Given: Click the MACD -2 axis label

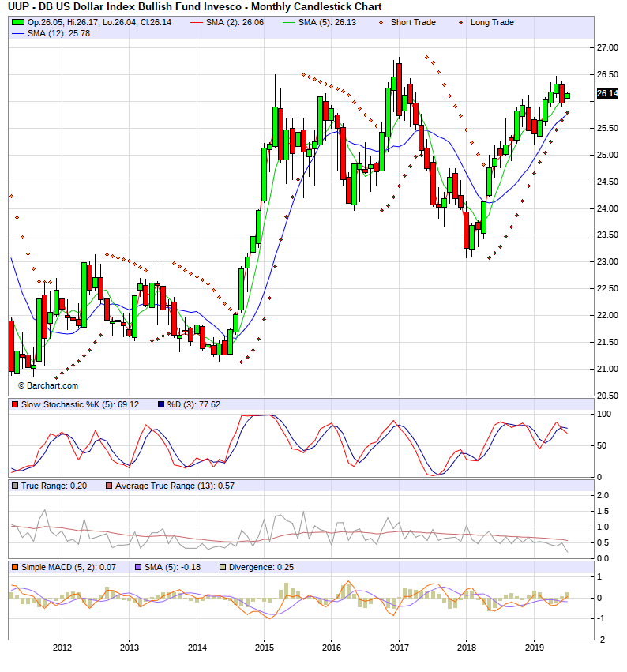Looking at the screenshot, I should pyautogui.click(x=601, y=640).
